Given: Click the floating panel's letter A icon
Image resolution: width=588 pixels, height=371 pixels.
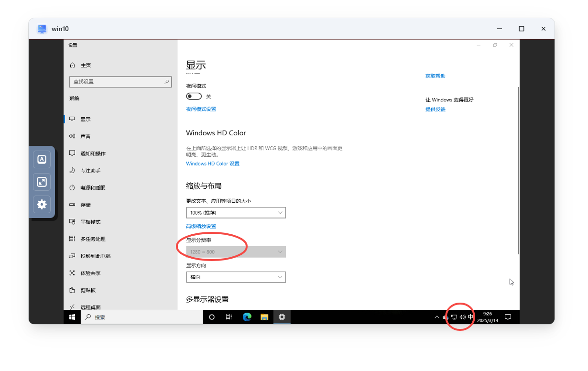Looking at the screenshot, I should [x=42, y=159].
